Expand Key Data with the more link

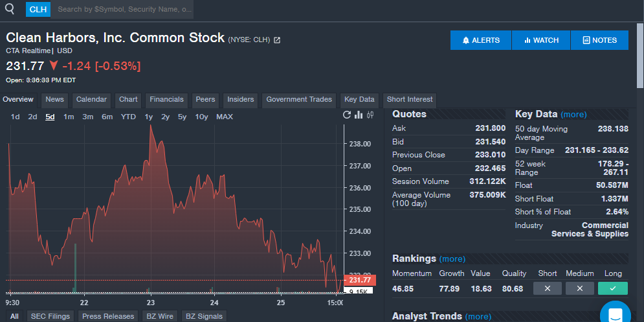pyautogui.click(x=573, y=114)
